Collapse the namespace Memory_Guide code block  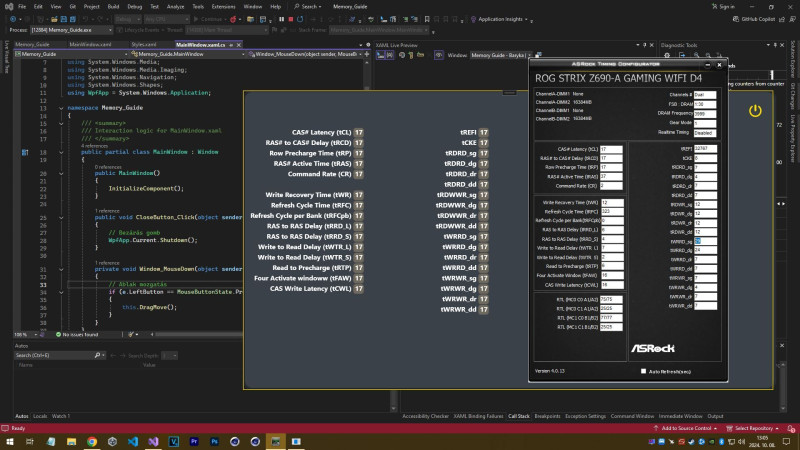61,108
